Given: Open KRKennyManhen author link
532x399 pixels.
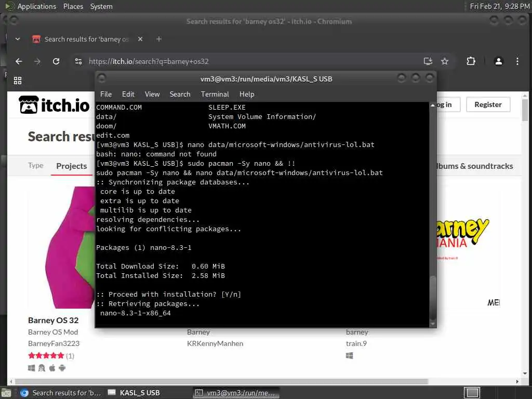Looking at the screenshot, I should coord(215,343).
